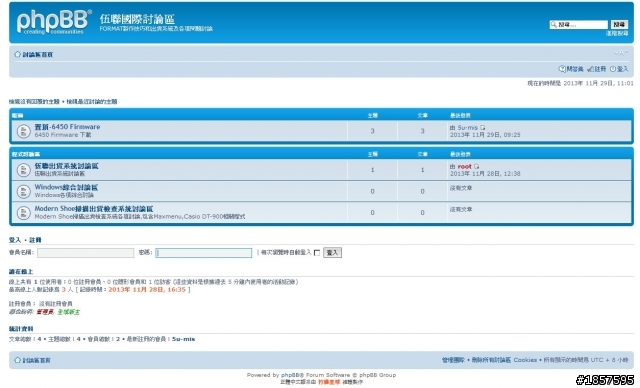Select last post date 2013年 11月 28日, 12:38

[485, 174]
